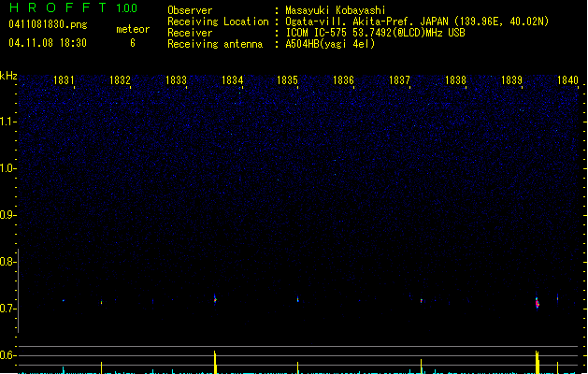588x374 pixels.
Task: Click the Ogata-vill. Akita-Pref. JAPAN location text
Action: pos(417,22)
